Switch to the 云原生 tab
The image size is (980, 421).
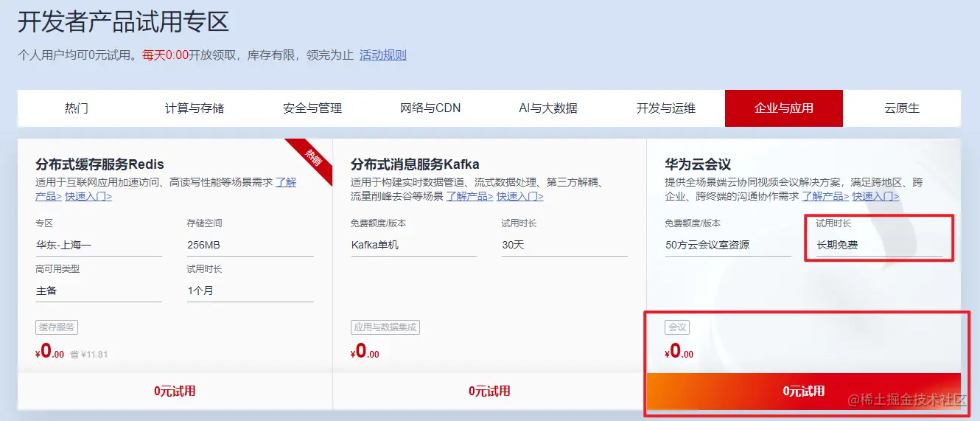point(902,108)
